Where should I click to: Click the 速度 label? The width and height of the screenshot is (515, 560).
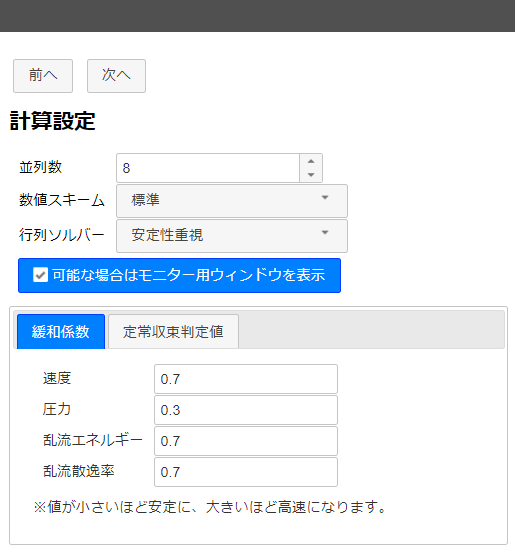[x=57, y=378]
